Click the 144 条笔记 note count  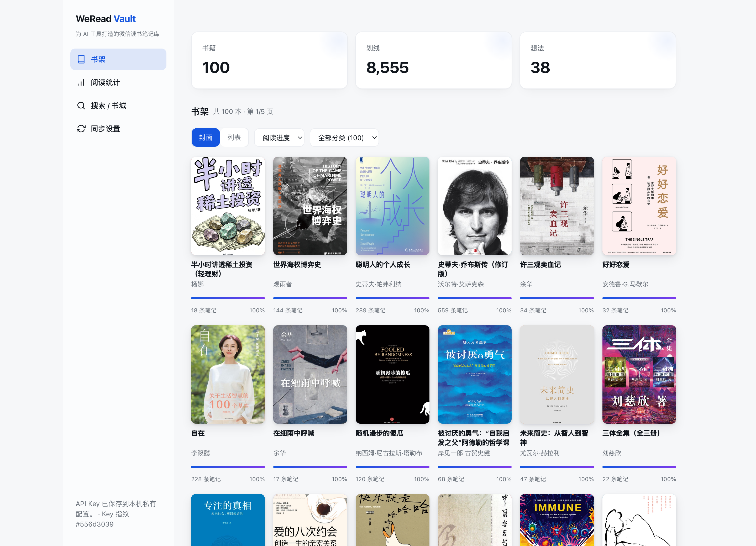pyautogui.click(x=288, y=310)
